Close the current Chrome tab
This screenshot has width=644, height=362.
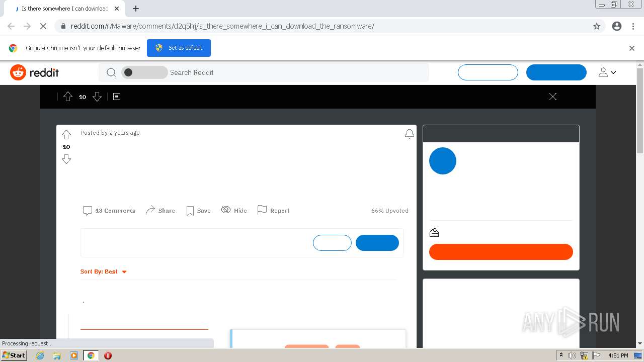coord(117,9)
